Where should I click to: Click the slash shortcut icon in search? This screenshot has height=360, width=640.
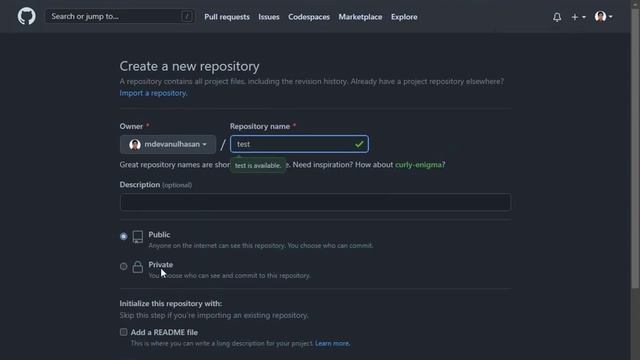click(x=187, y=16)
